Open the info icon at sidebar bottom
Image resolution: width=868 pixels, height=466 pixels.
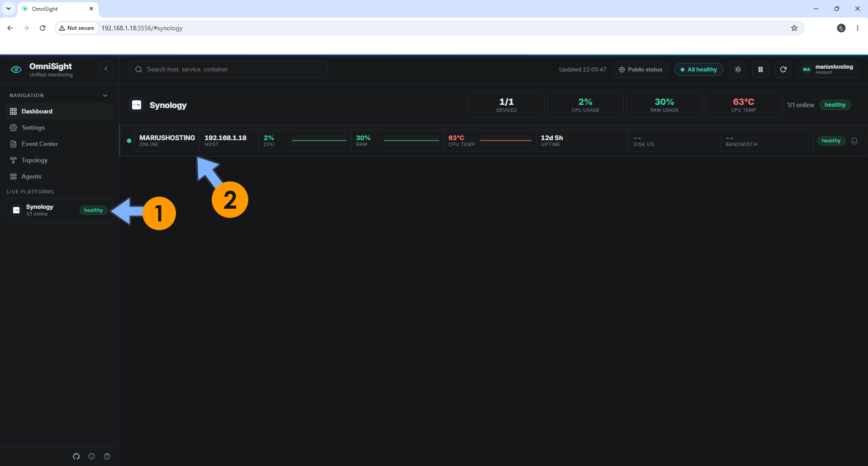coord(92,457)
